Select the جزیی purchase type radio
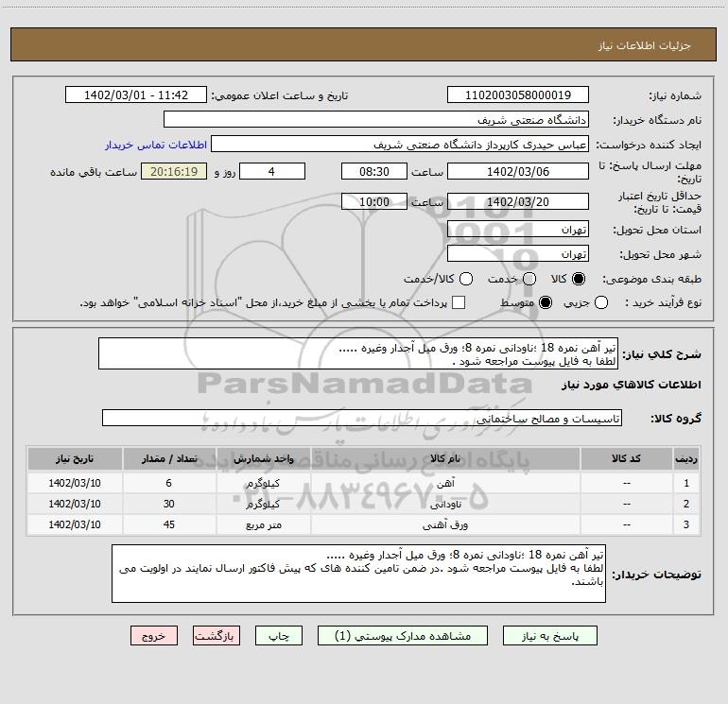This screenshot has height=704, width=728. point(601,302)
